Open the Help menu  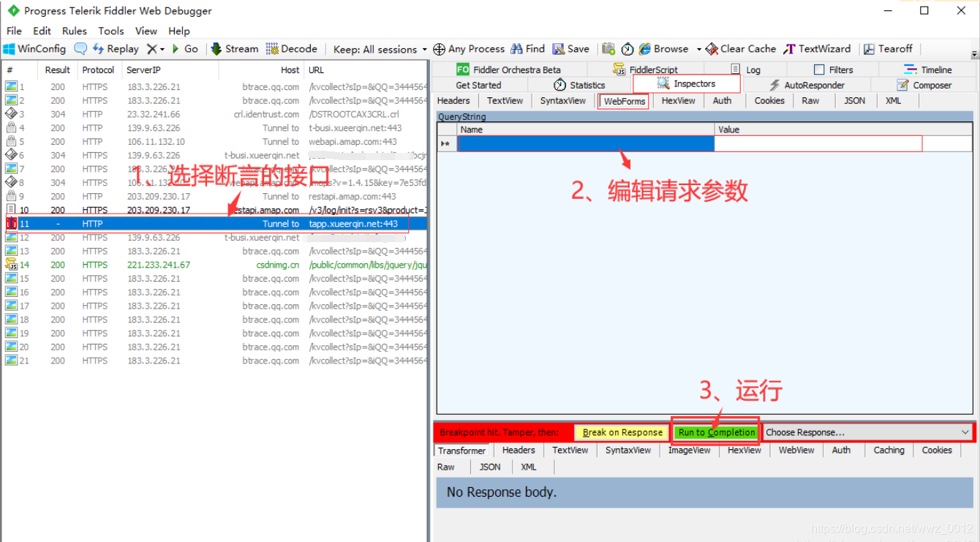tap(179, 31)
